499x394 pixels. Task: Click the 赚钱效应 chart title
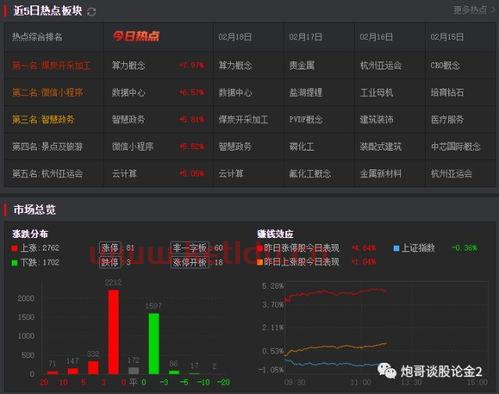click(x=275, y=234)
